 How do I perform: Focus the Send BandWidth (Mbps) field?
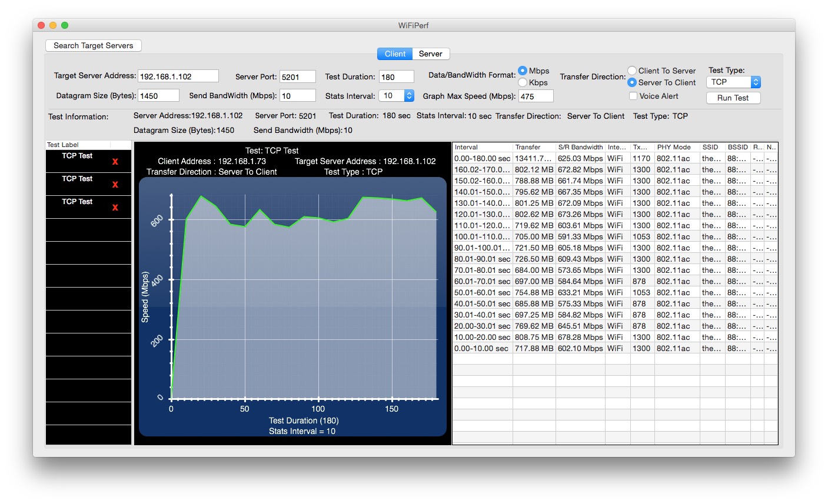coord(298,95)
